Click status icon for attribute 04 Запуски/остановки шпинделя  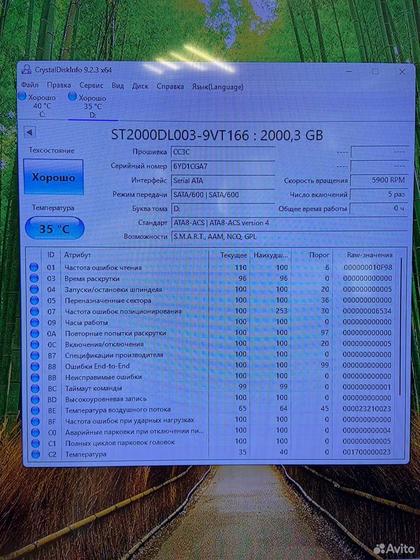34,289
